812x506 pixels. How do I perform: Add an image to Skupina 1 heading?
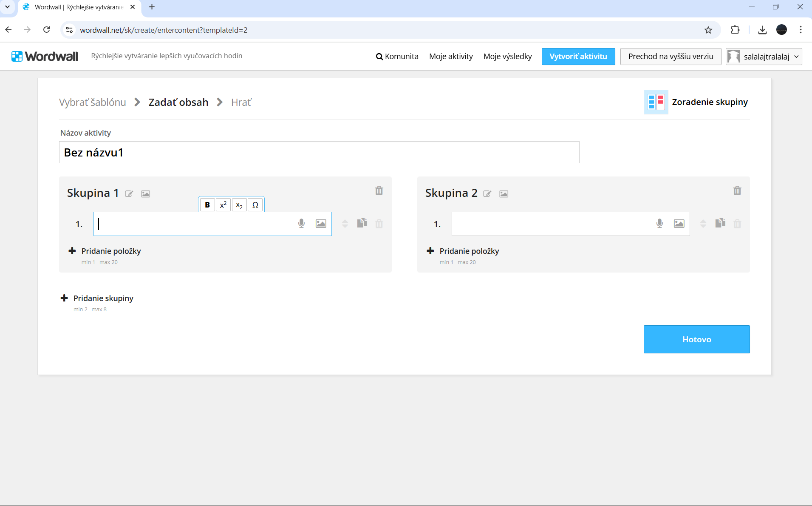145,194
